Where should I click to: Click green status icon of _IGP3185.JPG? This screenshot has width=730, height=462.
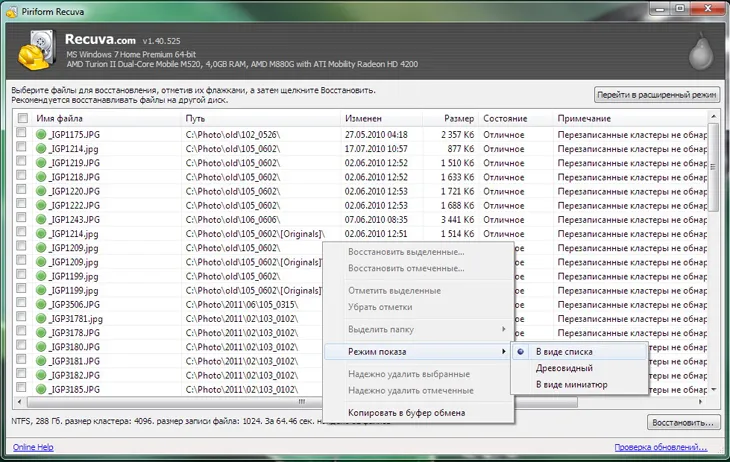[x=41, y=389]
